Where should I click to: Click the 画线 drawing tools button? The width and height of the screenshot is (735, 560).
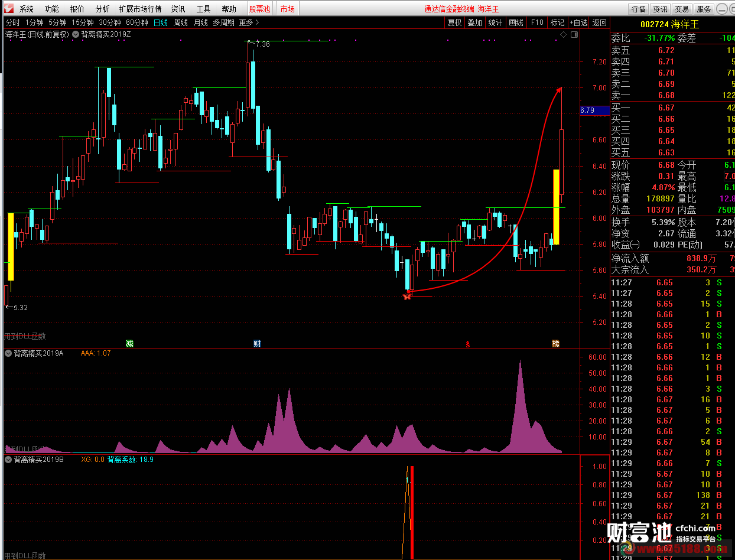(x=516, y=22)
